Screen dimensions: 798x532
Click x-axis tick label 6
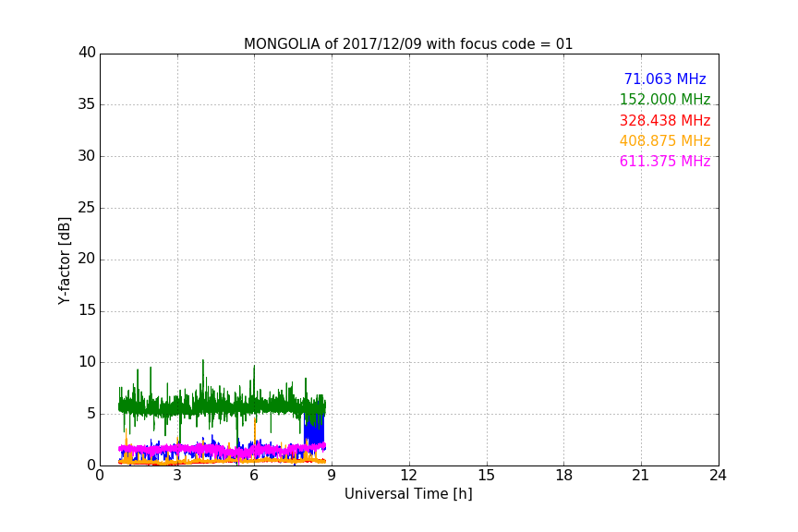tap(254, 476)
